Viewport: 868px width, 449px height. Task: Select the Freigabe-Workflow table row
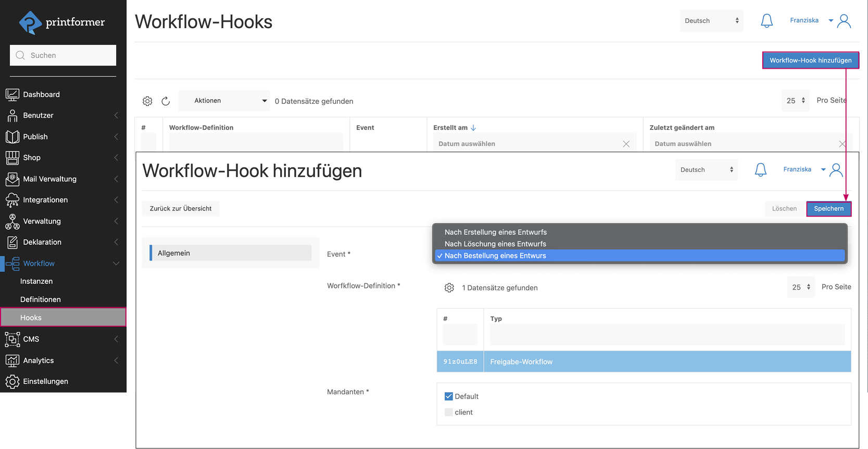(644, 361)
